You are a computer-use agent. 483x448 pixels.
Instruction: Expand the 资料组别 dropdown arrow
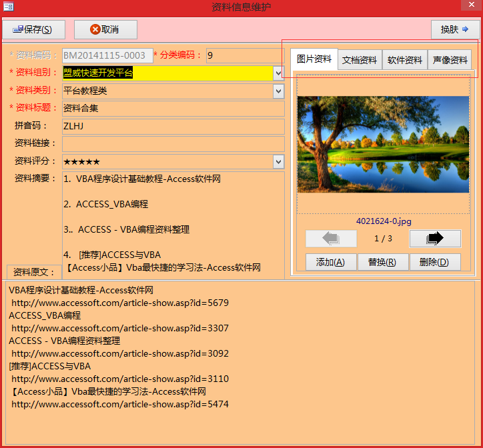278,73
